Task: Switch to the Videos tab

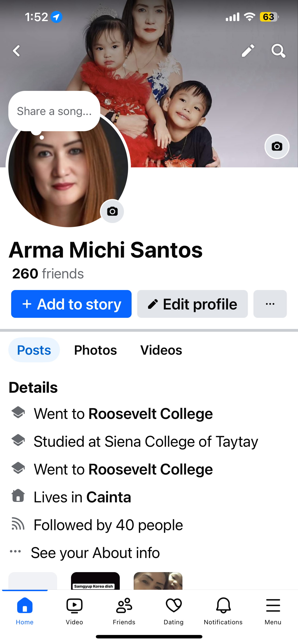Action: click(x=161, y=350)
